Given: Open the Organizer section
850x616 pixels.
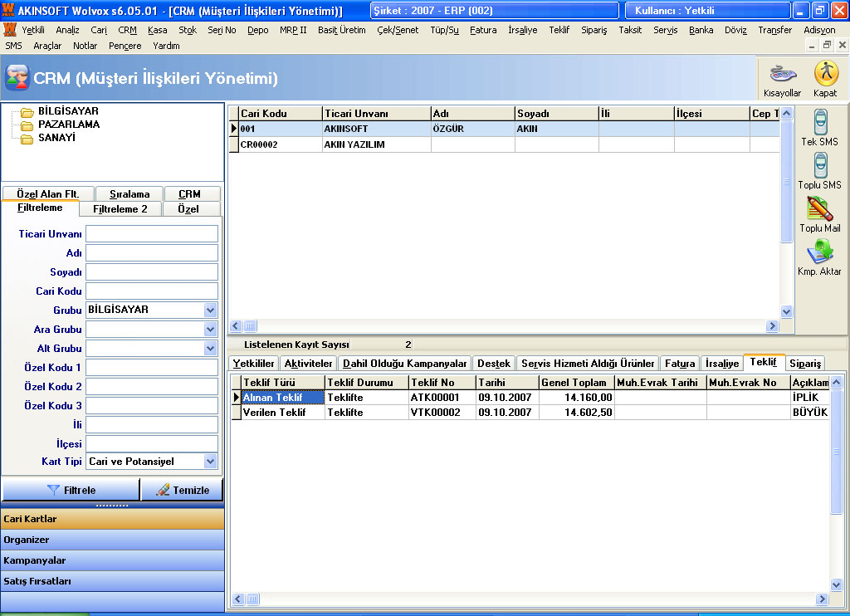Looking at the screenshot, I should coord(113,540).
